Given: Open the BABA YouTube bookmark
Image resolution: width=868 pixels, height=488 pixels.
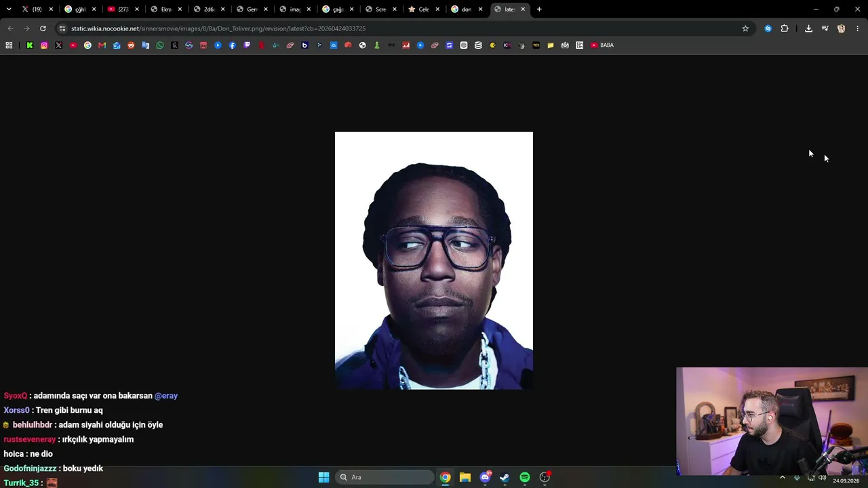Looking at the screenshot, I should coord(602,45).
